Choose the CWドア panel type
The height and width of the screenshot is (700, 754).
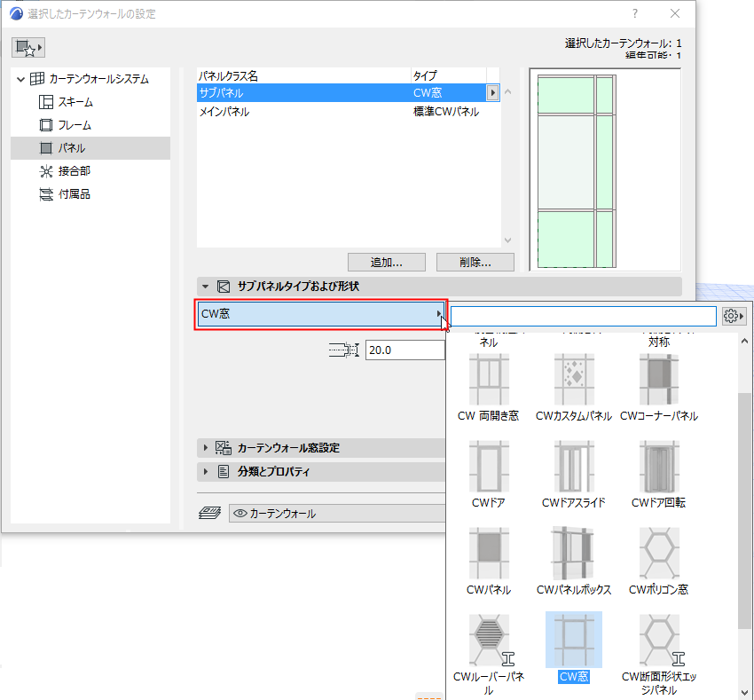(489, 475)
